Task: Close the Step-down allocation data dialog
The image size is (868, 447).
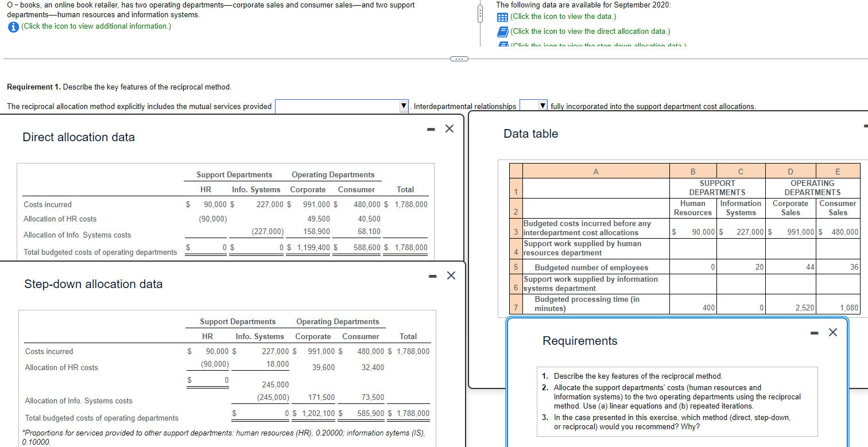Action: click(x=451, y=276)
